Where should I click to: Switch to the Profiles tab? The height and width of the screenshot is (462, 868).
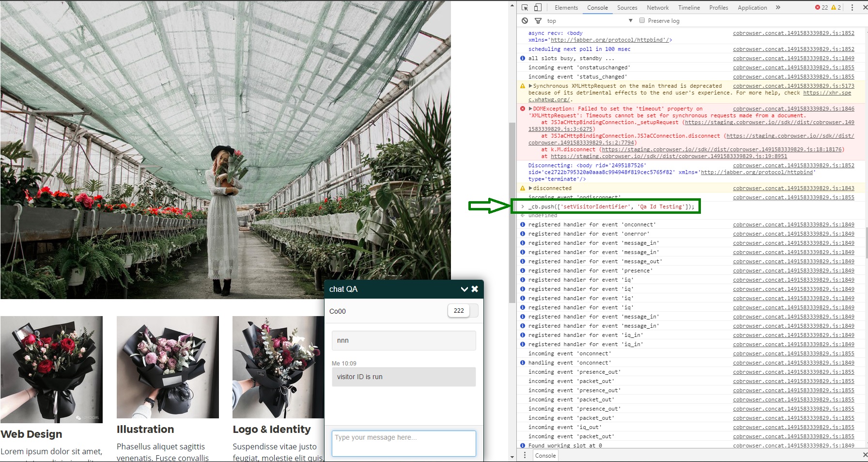[x=719, y=8]
